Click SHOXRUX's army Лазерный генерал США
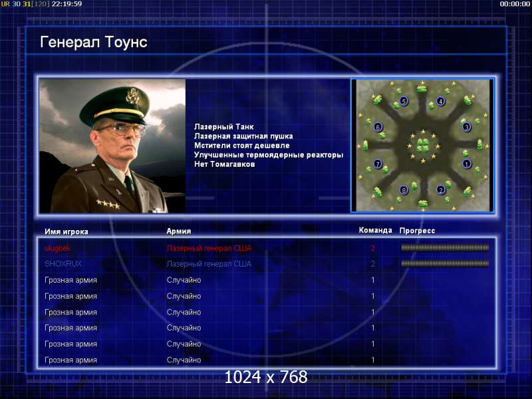This screenshot has width=532, height=399. [x=209, y=264]
